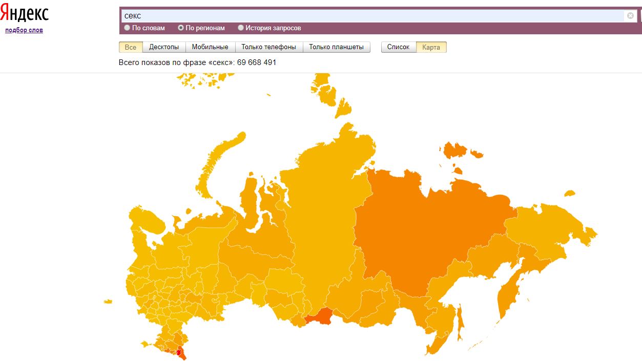Switch to the «Все» devices tab
This screenshot has width=642, height=364.
point(131,47)
